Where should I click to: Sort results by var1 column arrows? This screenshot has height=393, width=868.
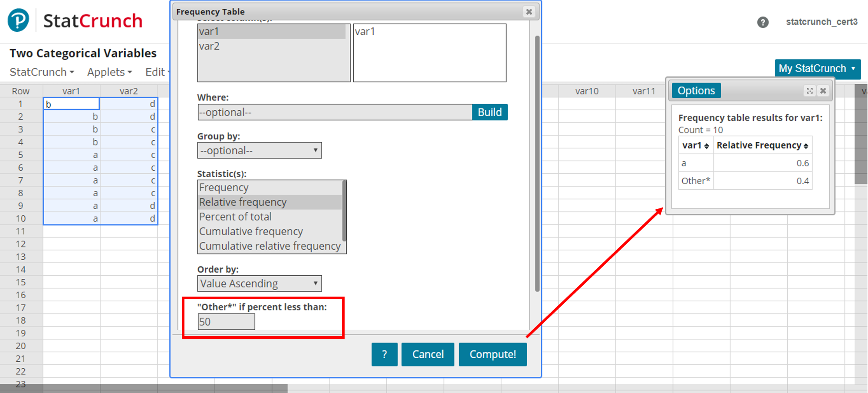[707, 146]
